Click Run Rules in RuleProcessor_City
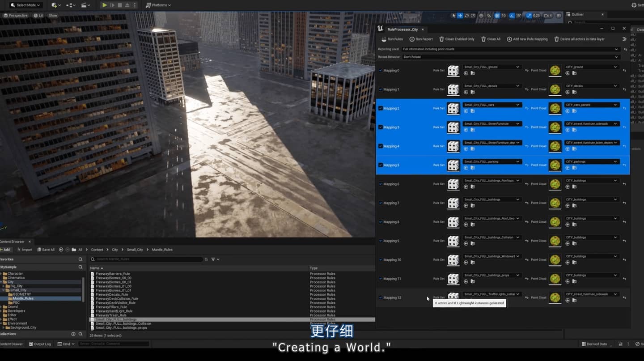Viewport: 644px width, 361px height. pos(392,39)
